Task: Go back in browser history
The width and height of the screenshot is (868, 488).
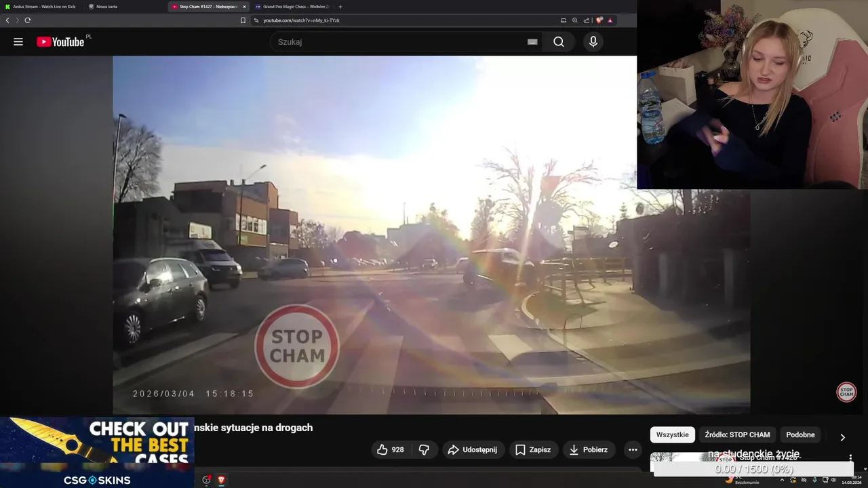Action: click(7, 20)
